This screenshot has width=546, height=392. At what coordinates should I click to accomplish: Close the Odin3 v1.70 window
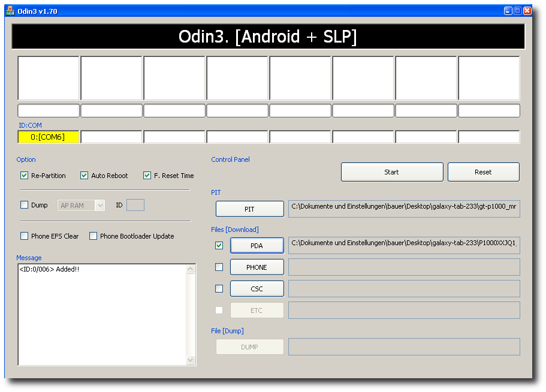[x=527, y=11]
